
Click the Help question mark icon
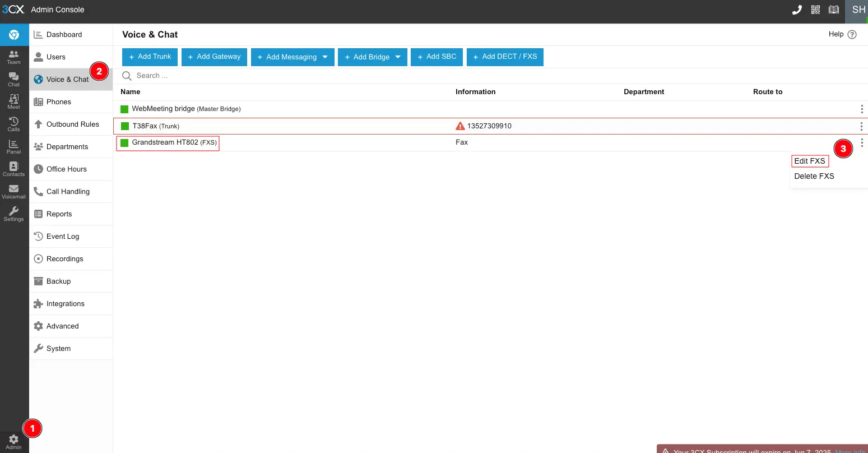(852, 35)
